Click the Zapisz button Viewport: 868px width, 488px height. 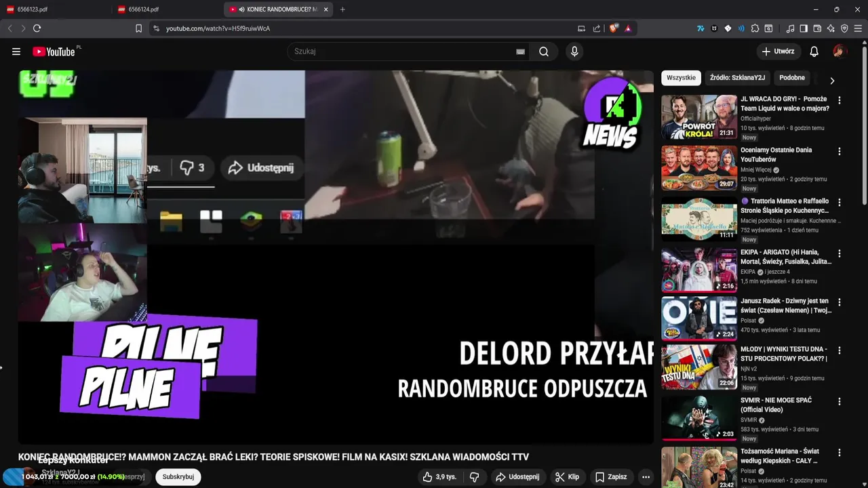[x=611, y=477]
